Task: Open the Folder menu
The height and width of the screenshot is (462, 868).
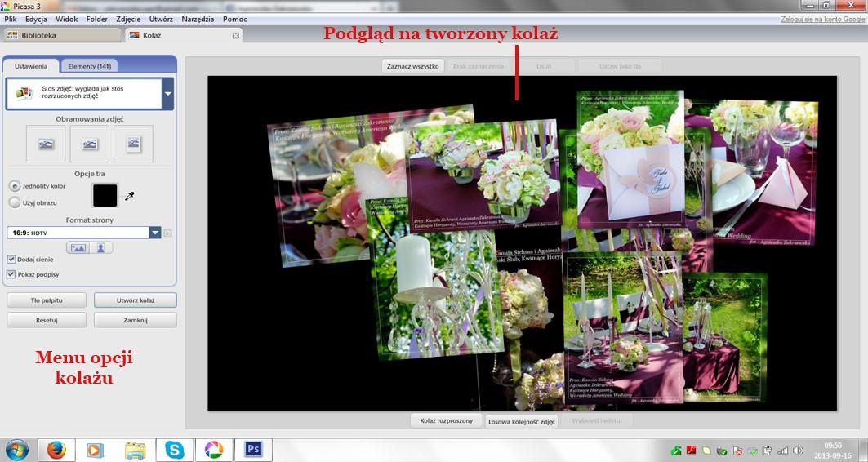Action: point(97,19)
